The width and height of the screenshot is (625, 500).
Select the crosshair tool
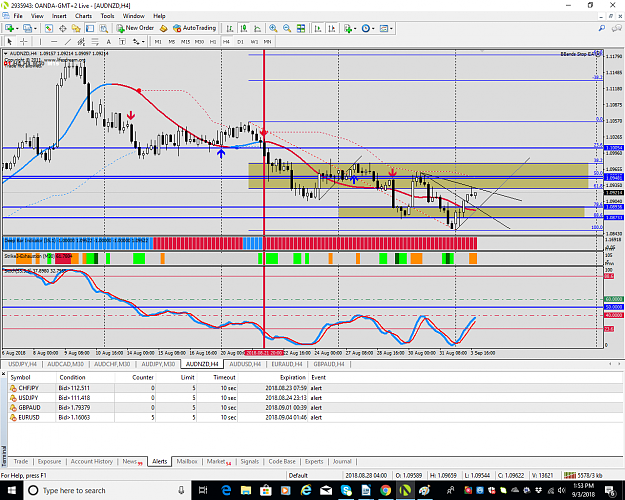click(24, 41)
